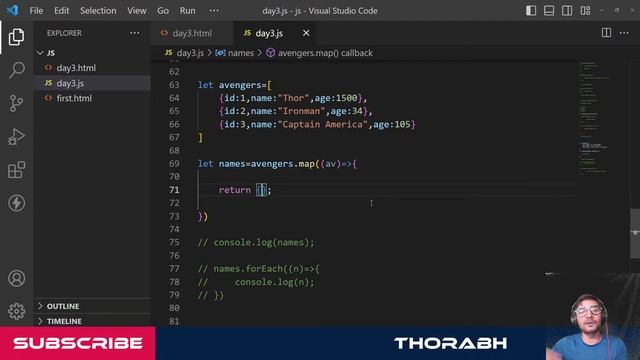Screen dimensions: 640x360
Task: Open the Go menu
Action: [x=163, y=11]
